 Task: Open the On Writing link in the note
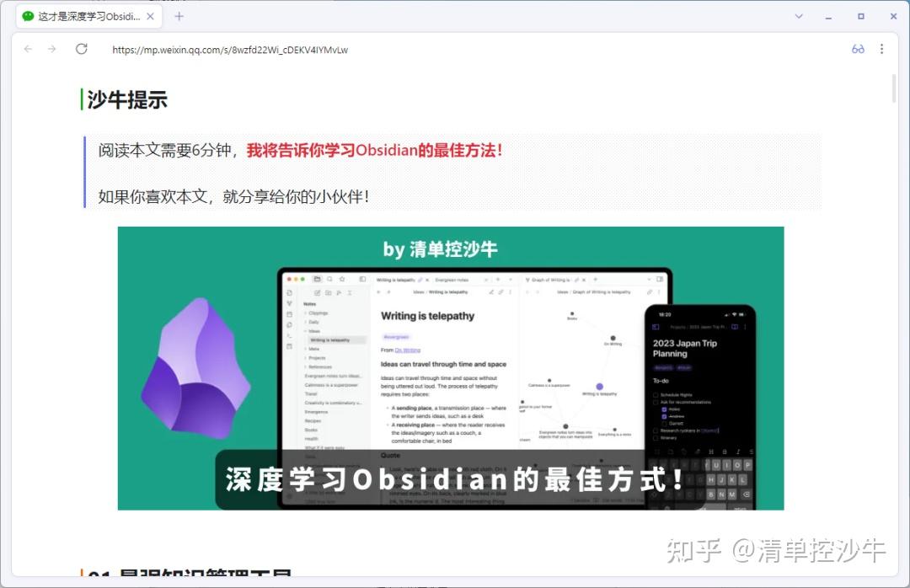coord(407,350)
